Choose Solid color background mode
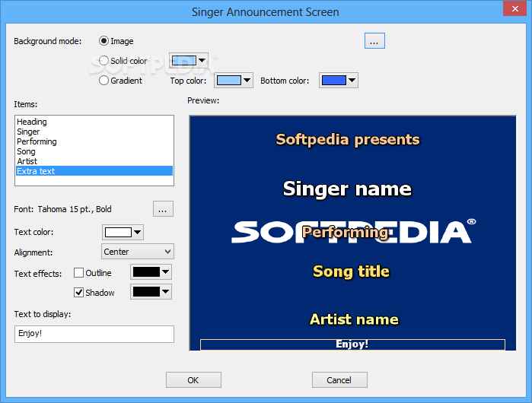532x403 pixels. 104,61
